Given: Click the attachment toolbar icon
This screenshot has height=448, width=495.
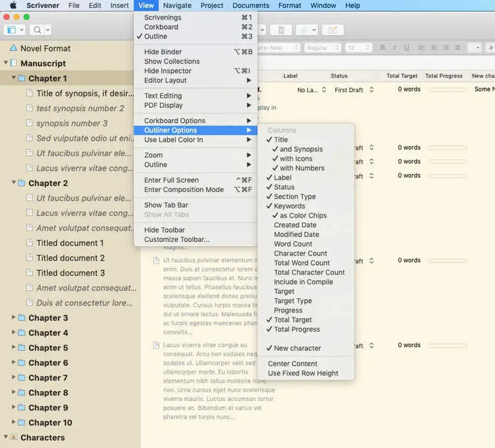Looking at the screenshot, I should point(304,30).
